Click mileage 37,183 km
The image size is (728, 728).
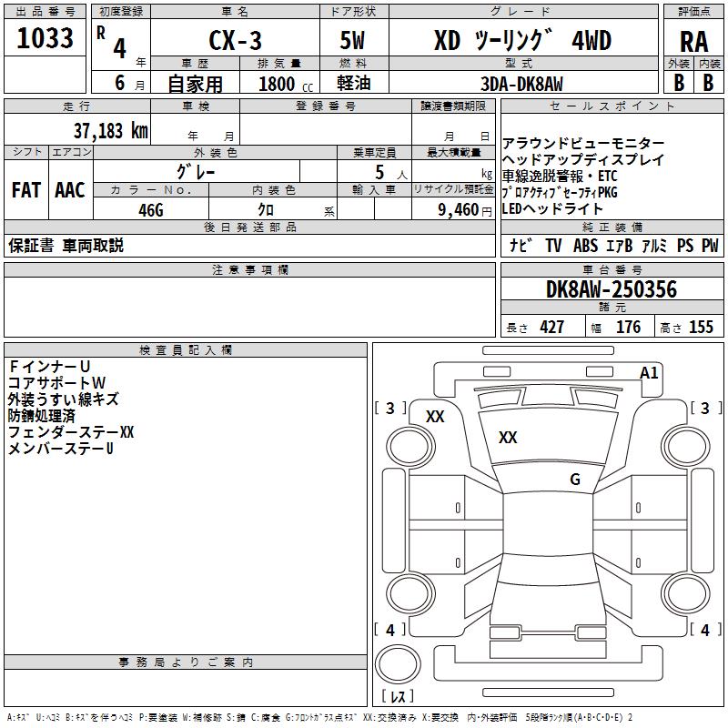click(x=111, y=131)
